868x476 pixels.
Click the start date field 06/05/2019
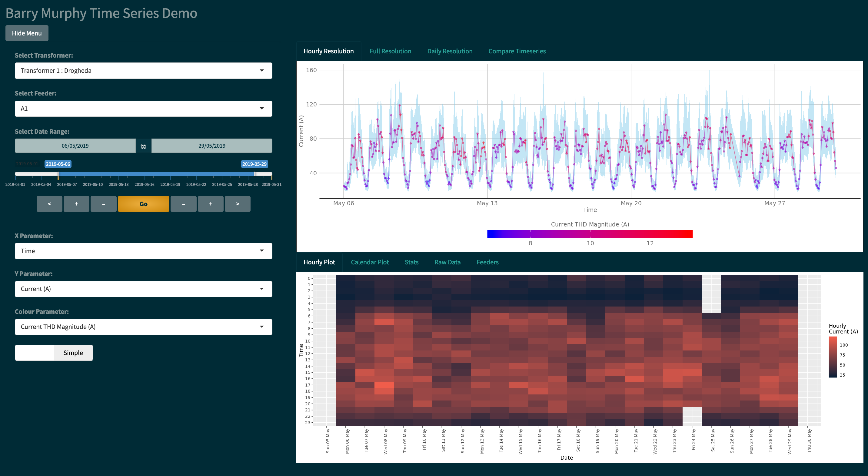click(x=75, y=146)
